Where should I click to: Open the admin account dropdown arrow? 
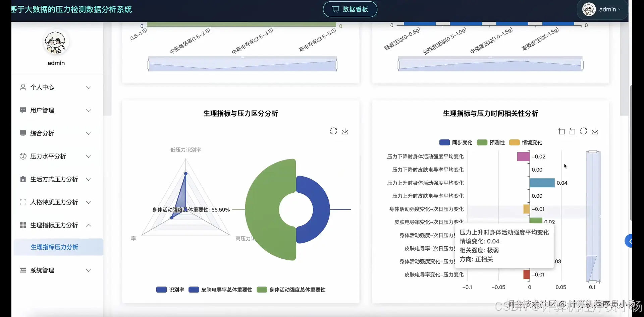pyautogui.click(x=621, y=9)
